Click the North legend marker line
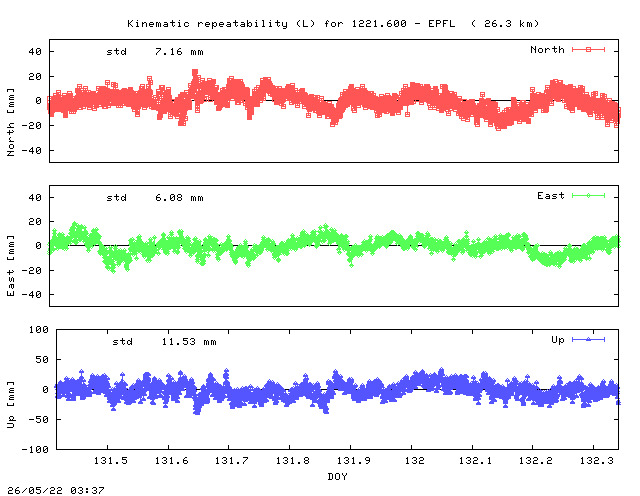Screen dimensions: 640x496 coord(588,49)
